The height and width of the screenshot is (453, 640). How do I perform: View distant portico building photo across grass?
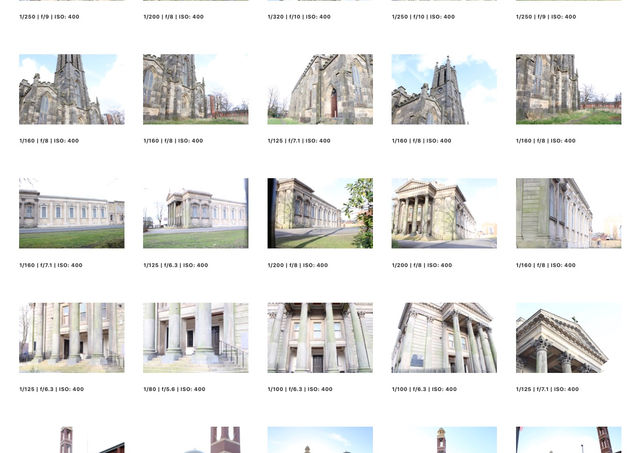click(196, 213)
